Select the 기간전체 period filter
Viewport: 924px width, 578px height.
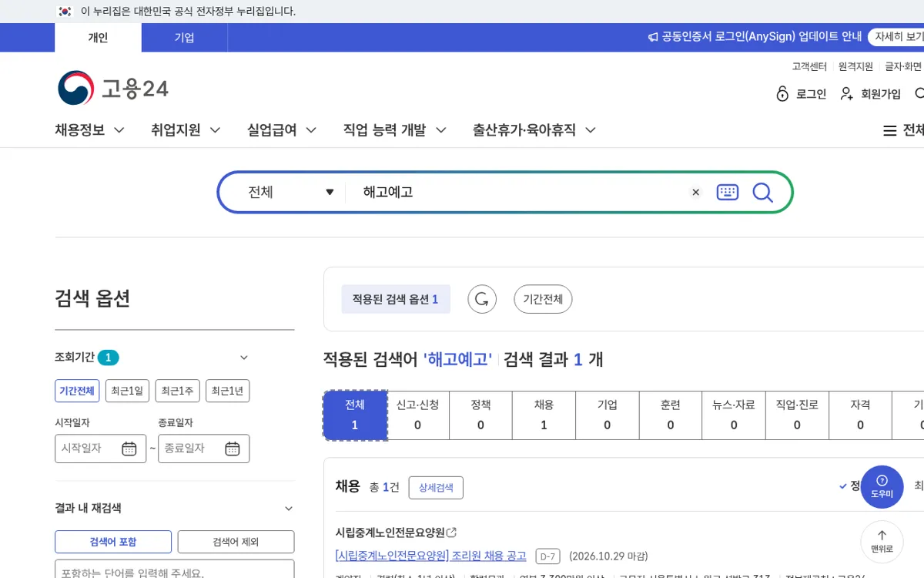click(x=77, y=391)
